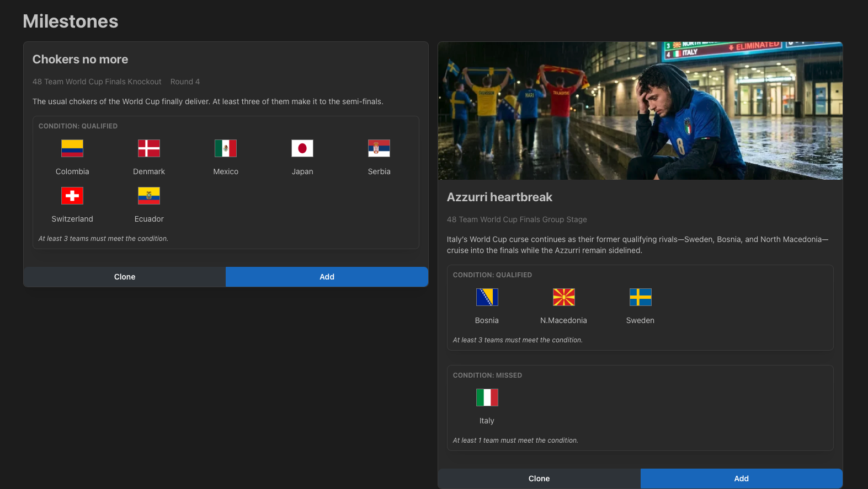868x489 pixels.
Task: Click the Milestones page heading
Action: (x=71, y=22)
